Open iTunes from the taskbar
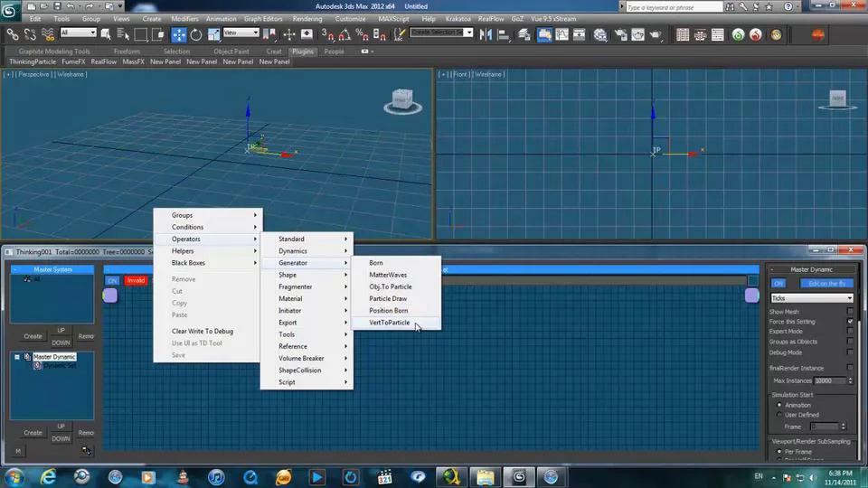The width and height of the screenshot is (868, 488). click(x=216, y=476)
